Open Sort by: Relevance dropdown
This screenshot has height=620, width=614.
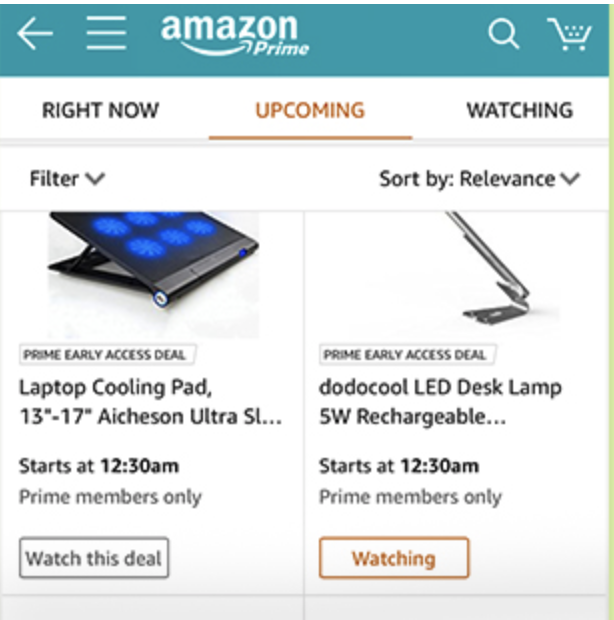tap(480, 179)
